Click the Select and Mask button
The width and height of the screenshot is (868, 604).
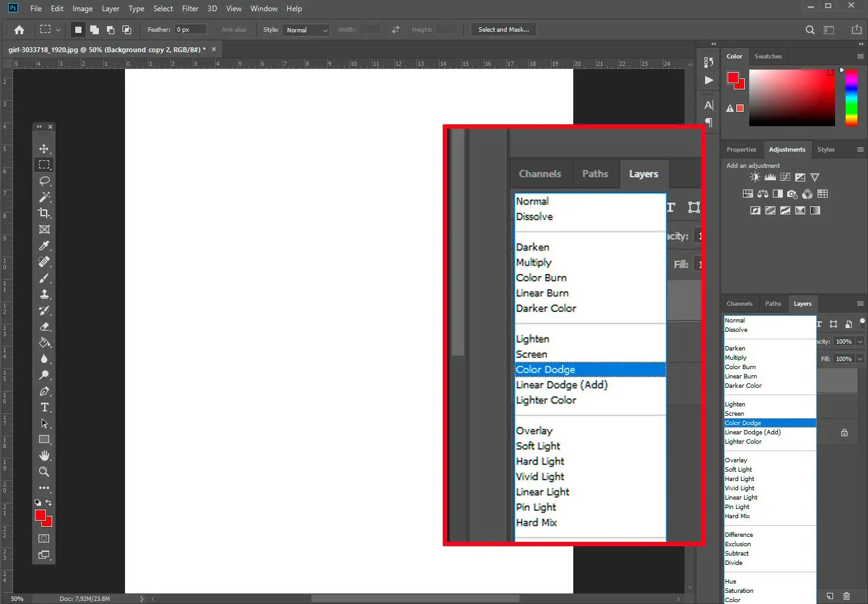pos(503,29)
